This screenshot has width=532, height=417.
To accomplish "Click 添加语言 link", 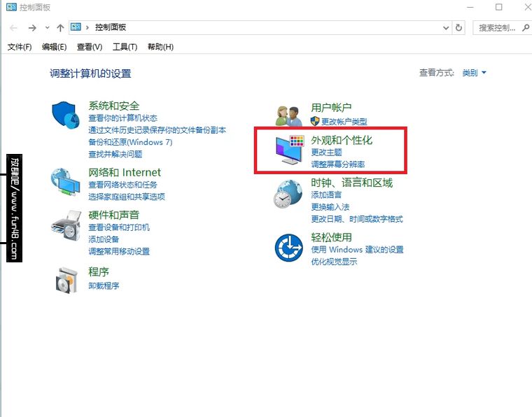I will pos(326,195).
